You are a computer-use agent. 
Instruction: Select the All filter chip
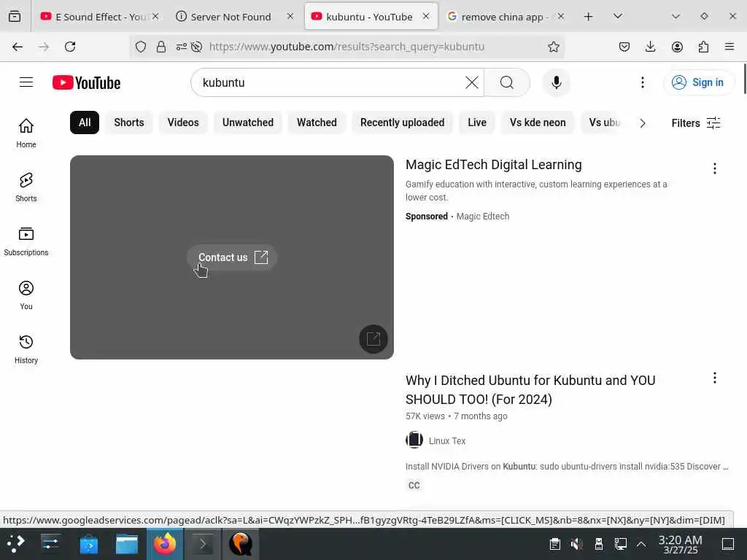[85, 122]
